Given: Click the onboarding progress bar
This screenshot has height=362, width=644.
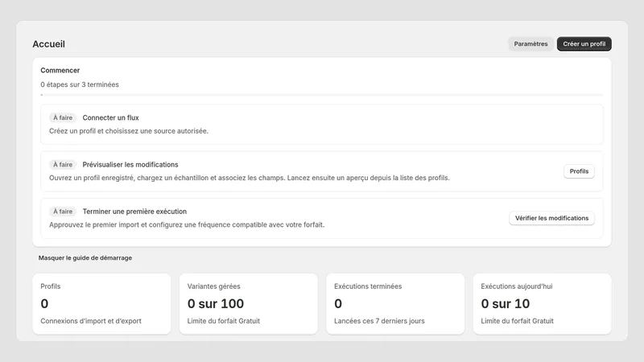Looking at the screenshot, I should pyautogui.click(x=321, y=95).
